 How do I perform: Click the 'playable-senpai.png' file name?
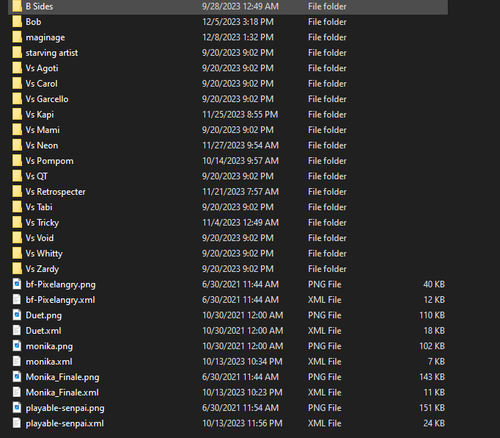(x=65, y=408)
